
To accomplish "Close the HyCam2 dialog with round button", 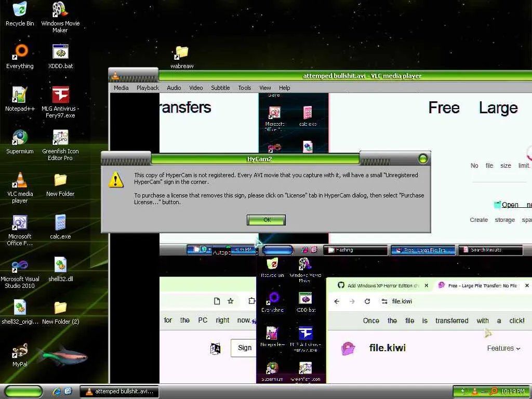I will [423, 158].
